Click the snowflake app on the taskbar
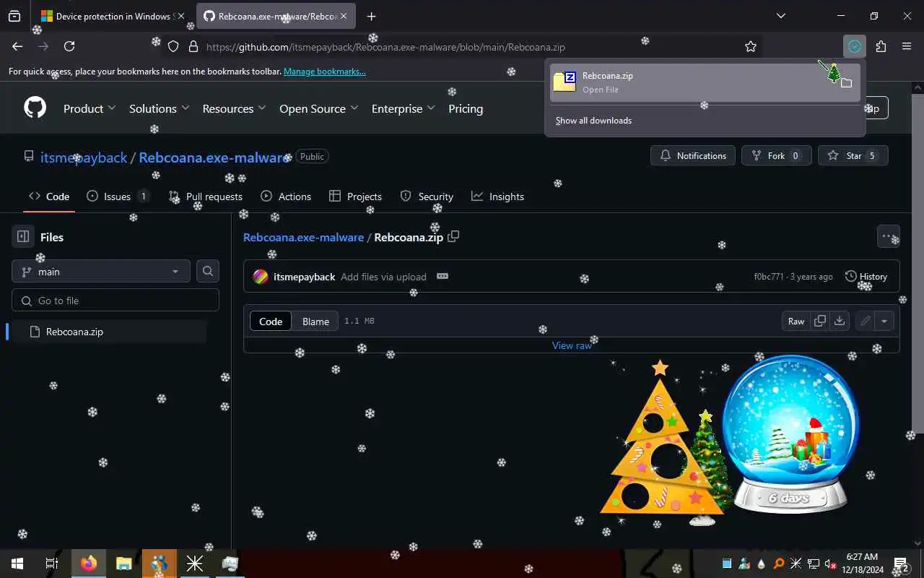The width and height of the screenshot is (924, 578). coord(194,564)
